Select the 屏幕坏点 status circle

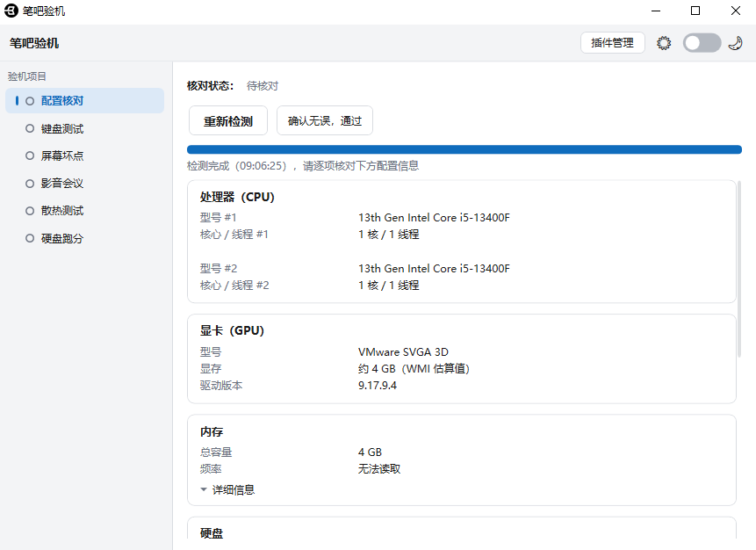pos(30,156)
